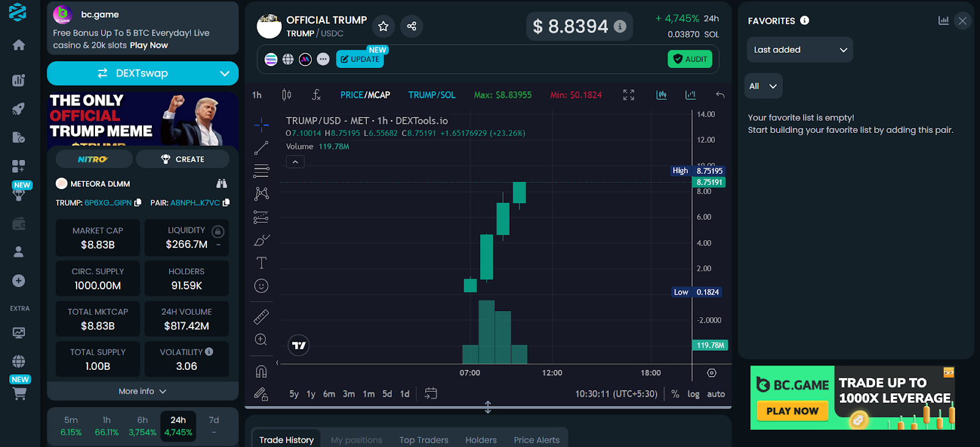
Task: Open go-to-date calendar in chart
Action: pos(431,394)
